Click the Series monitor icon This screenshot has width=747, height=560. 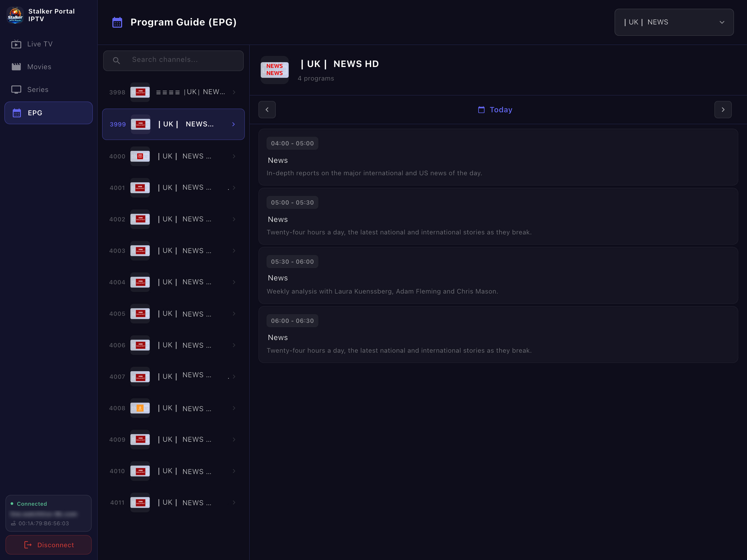tap(16, 89)
